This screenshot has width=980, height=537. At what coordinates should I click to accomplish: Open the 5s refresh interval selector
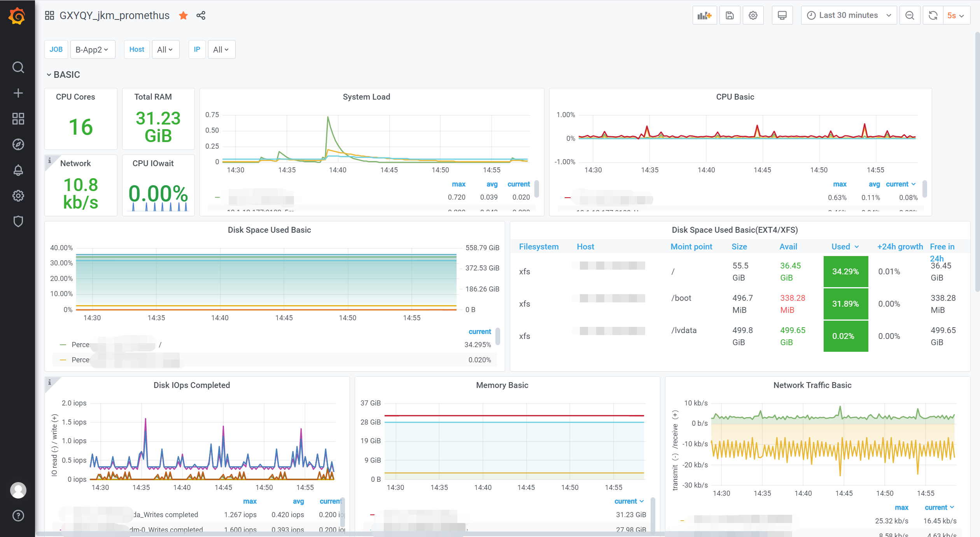[x=955, y=16]
